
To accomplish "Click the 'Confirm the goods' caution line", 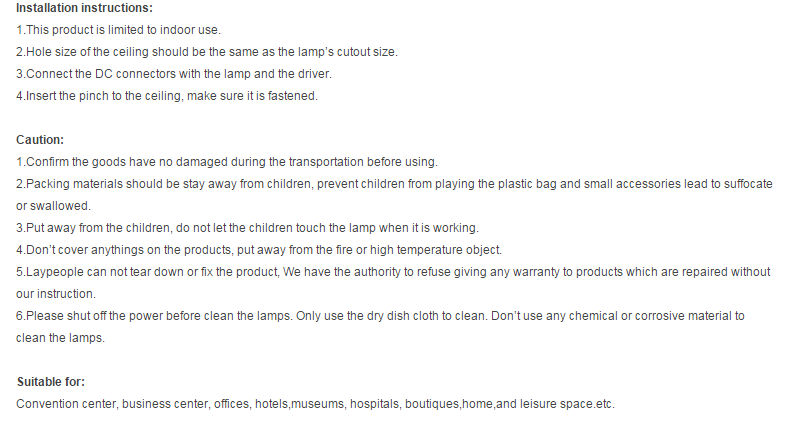I will click(227, 162).
